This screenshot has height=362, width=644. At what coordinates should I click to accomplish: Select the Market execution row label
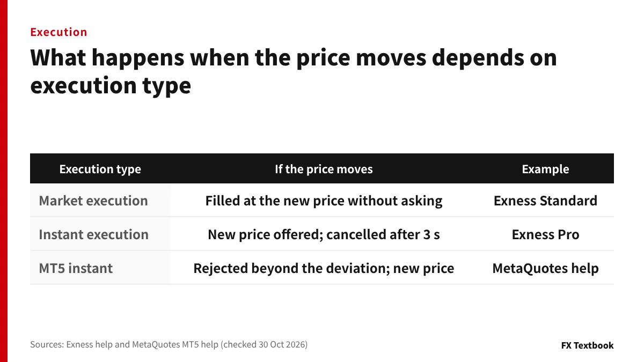93,201
